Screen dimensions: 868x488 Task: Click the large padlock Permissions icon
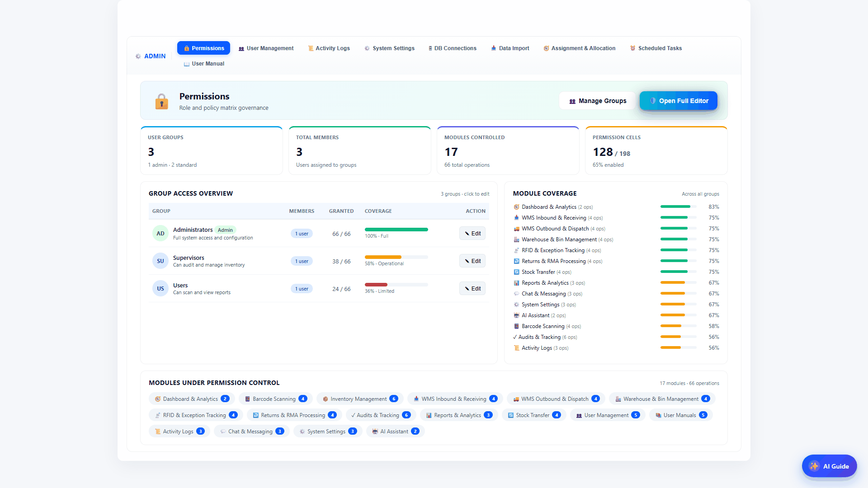coord(161,101)
